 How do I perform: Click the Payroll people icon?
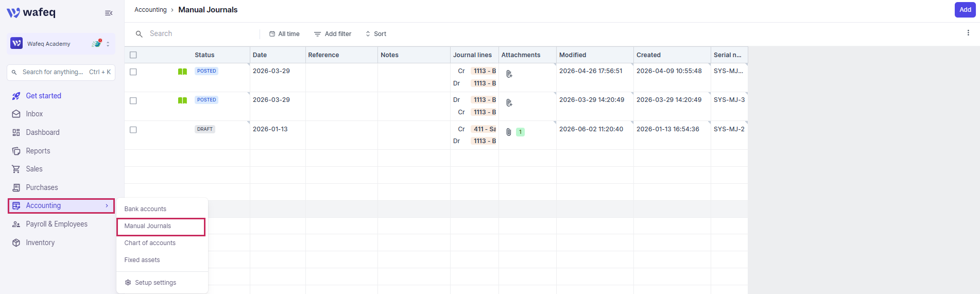[16, 224]
